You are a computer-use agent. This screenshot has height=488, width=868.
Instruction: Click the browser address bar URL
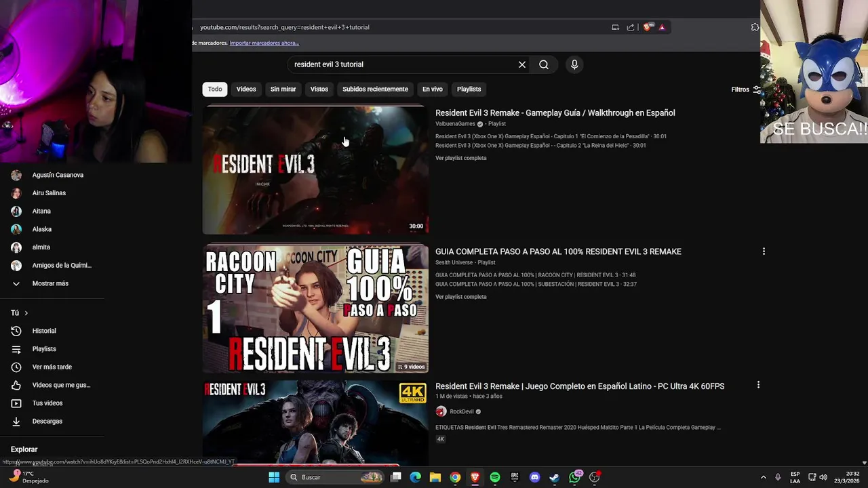coord(285,27)
